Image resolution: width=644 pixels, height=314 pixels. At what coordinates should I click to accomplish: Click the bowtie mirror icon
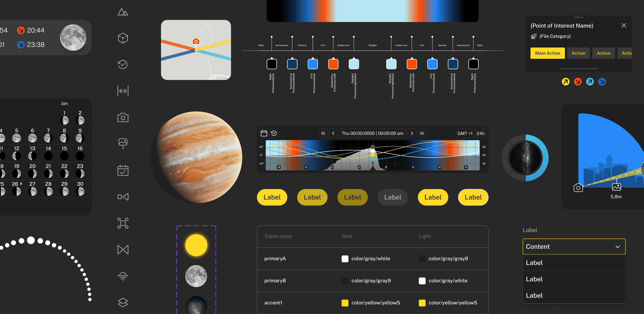[x=123, y=250]
